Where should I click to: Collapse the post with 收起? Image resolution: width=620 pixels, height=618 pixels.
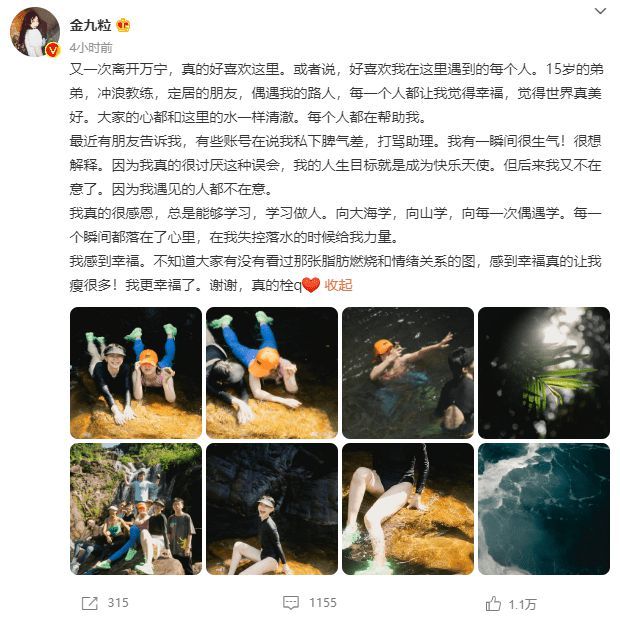[338, 285]
